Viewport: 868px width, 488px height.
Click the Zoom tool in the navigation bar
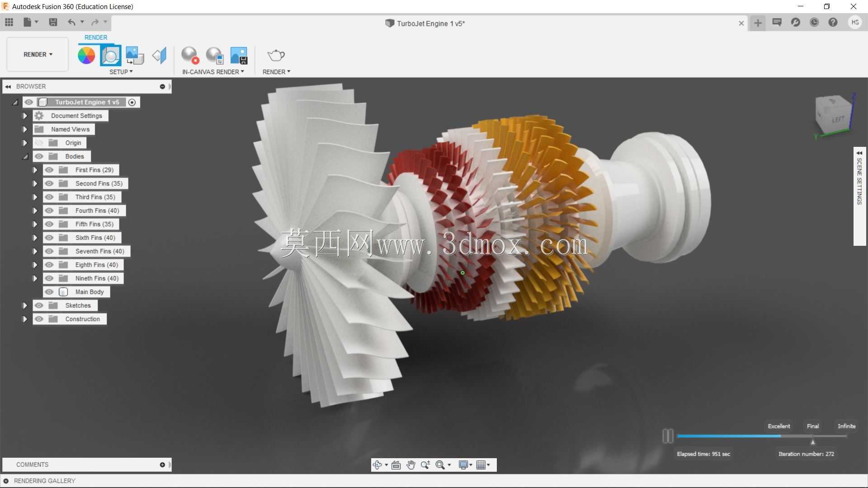[x=425, y=465]
